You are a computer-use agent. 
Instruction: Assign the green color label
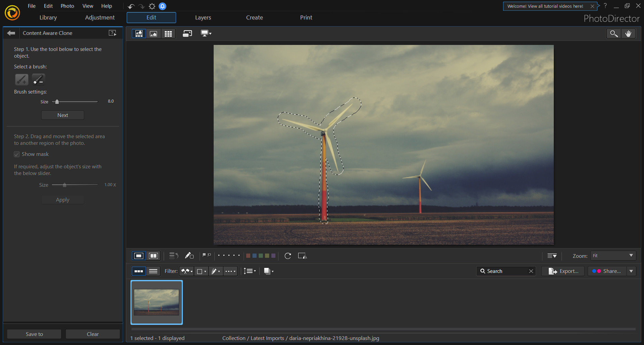point(261,255)
